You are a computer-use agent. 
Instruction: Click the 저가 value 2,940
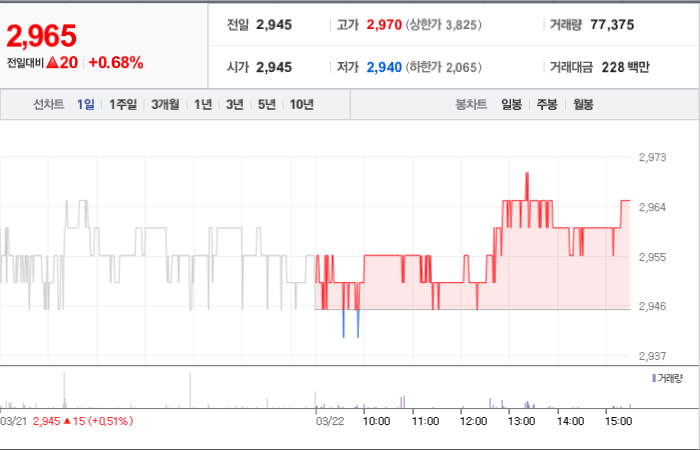tap(384, 67)
